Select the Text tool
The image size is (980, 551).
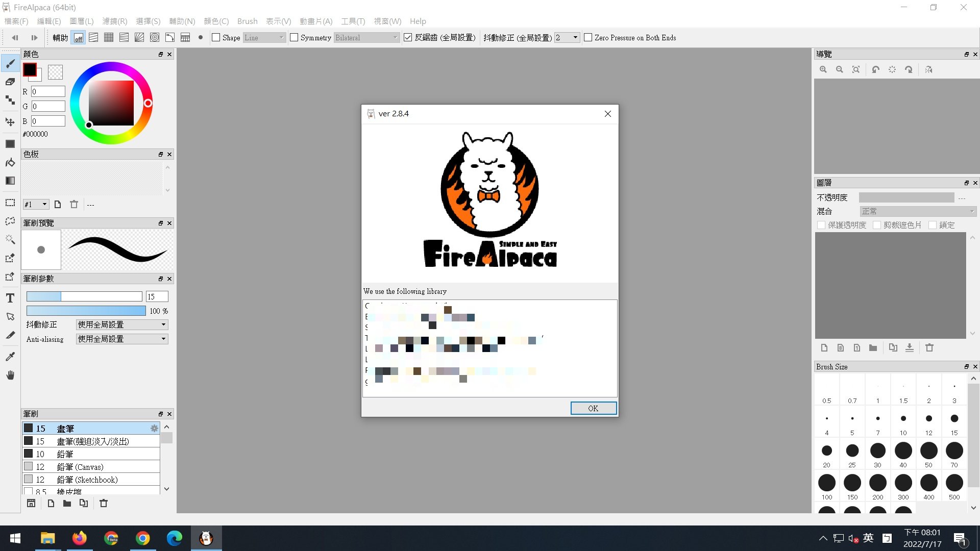point(10,298)
